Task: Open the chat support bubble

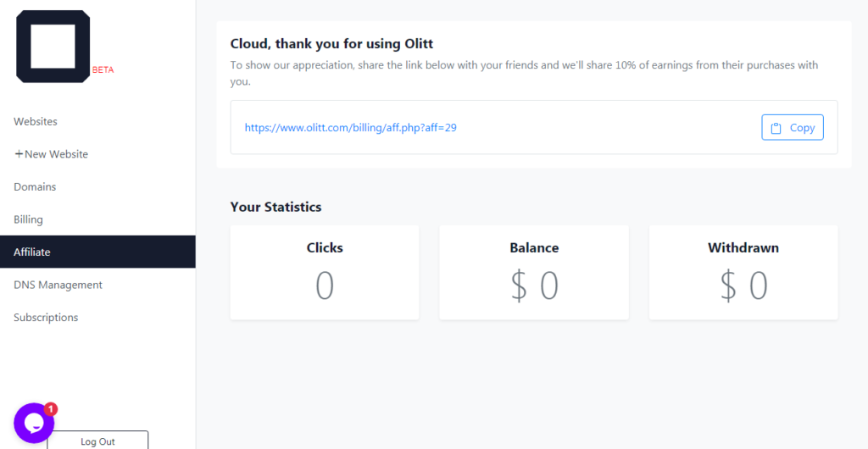Action: point(34,423)
